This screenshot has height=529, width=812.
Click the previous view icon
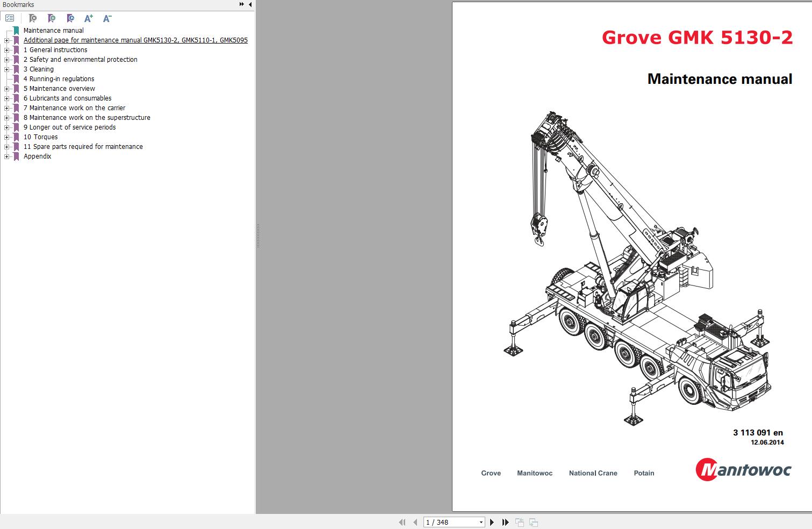[x=520, y=522]
